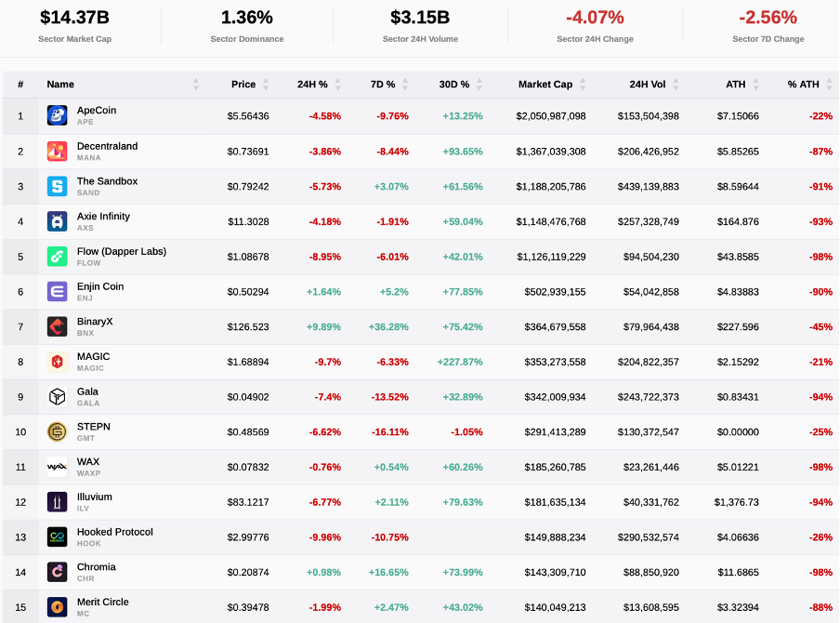Click the red -4.58% change for ApeCoin
The width and height of the screenshot is (840, 623).
[x=325, y=116]
